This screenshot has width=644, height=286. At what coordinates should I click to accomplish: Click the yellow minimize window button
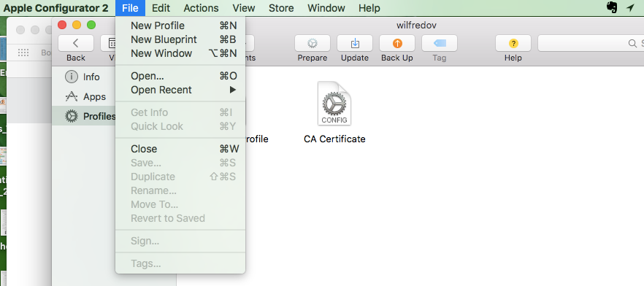(x=77, y=25)
